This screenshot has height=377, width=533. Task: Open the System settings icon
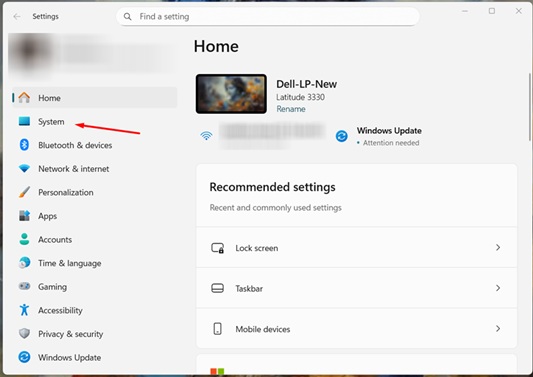[24, 121]
